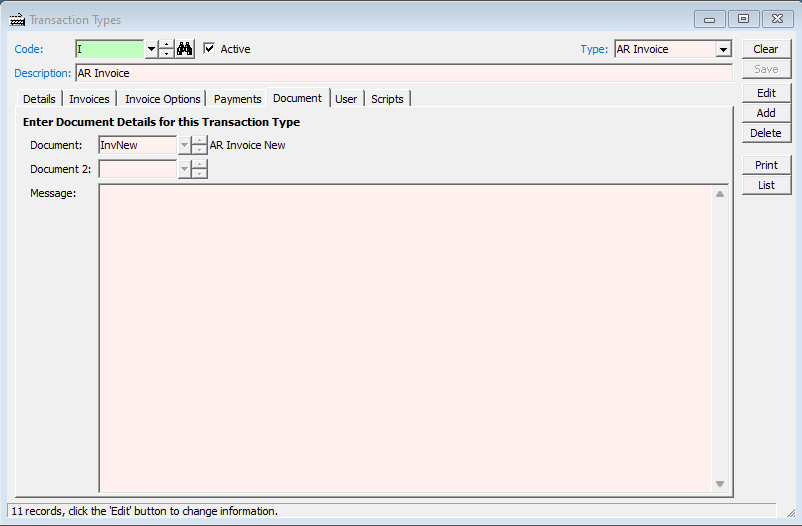
Task: Click the List button
Action: tap(766, 185)
